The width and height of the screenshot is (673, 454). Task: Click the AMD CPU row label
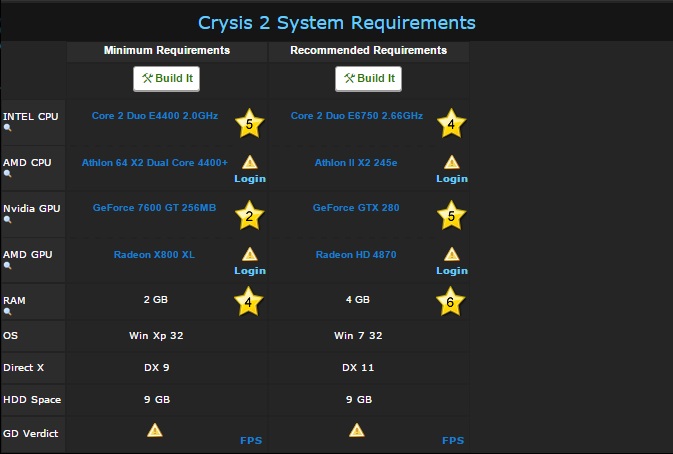[27, 163]
